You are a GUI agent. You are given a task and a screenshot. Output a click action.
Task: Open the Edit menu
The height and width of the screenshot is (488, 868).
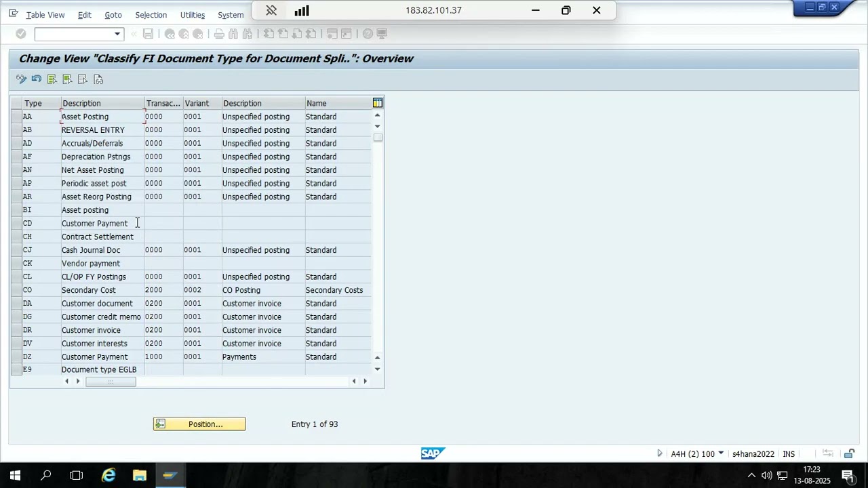point(85,15)
